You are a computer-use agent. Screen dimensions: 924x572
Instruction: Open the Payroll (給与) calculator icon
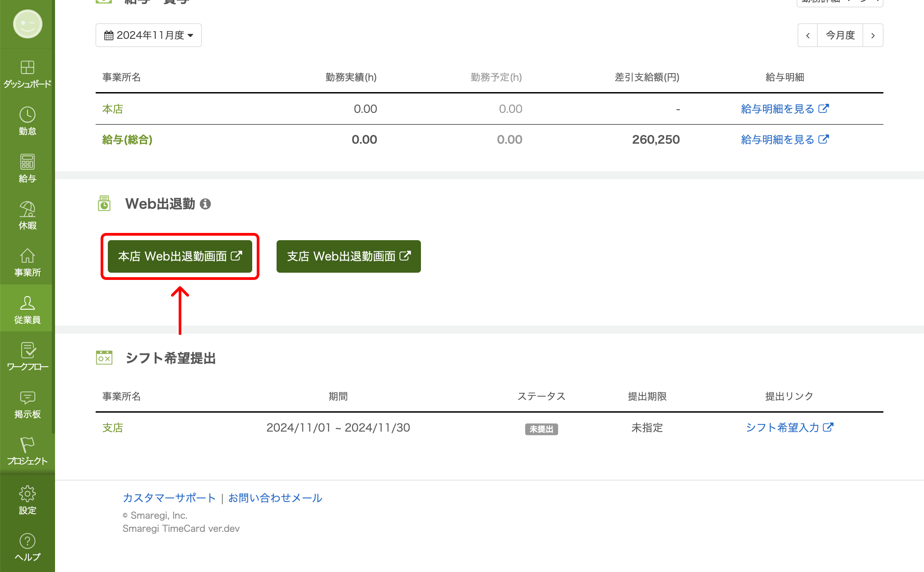[x=27, y=168]
